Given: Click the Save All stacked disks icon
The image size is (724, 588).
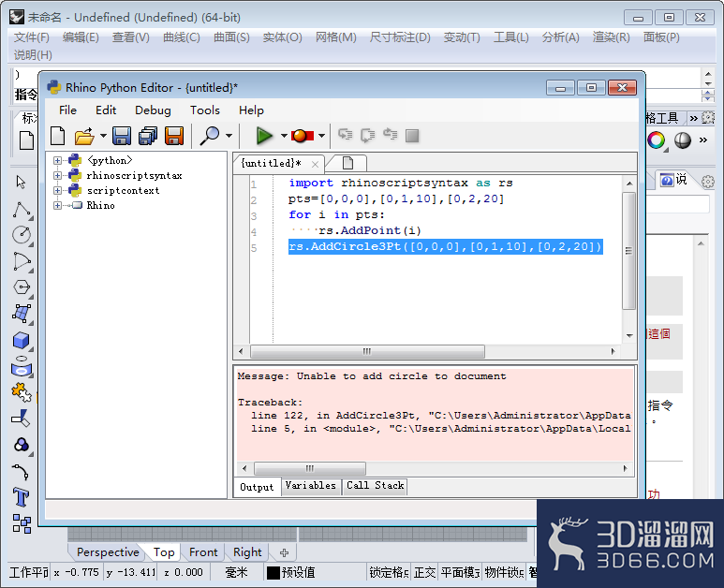Looking at the screenshot, I should [x=148, y=136].
